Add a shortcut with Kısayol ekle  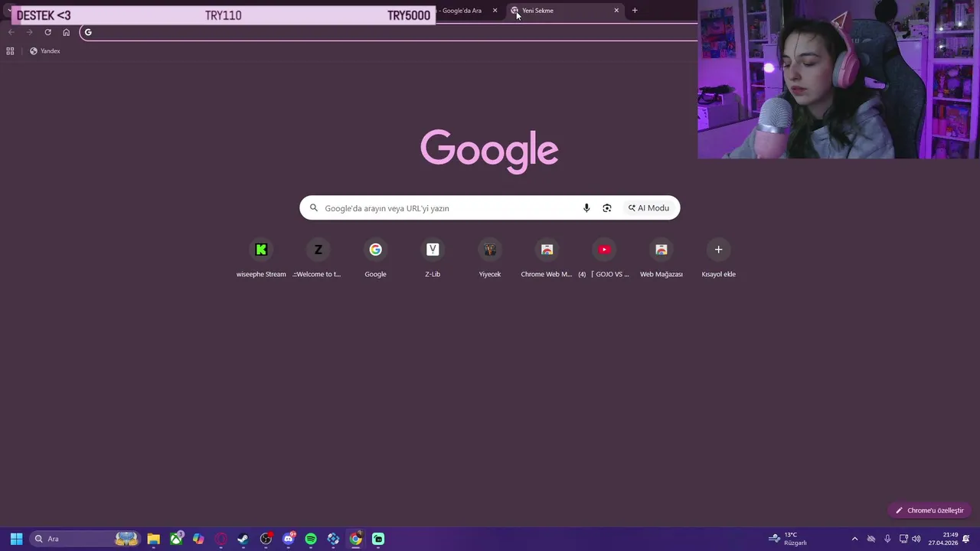tap(718, 259)
